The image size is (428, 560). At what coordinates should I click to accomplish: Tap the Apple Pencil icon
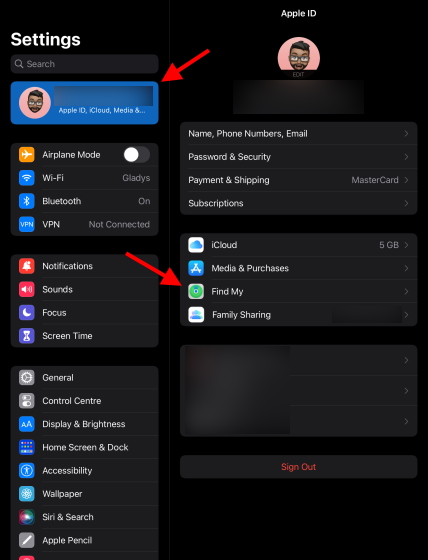pyautogui.click(x=27, y=540)
